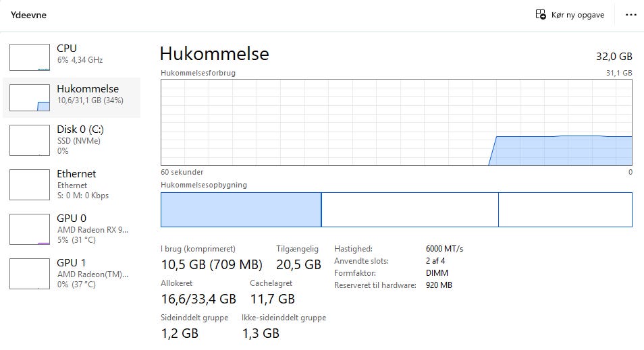This screenshot has width=644, height=350.
Task: Click the Ethernet graph thumbnail
Action: (30, 184)
